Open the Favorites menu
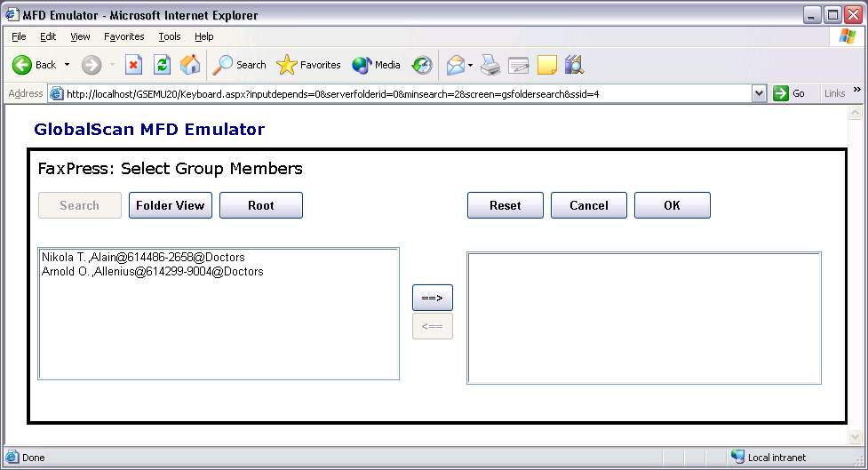This screenshot has width=868, height=470. click(124, 36)
